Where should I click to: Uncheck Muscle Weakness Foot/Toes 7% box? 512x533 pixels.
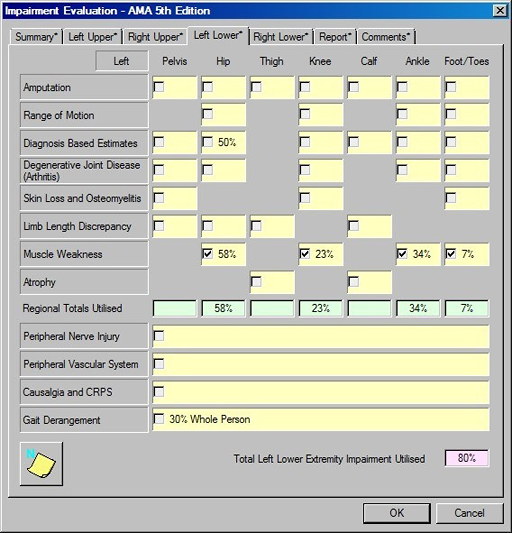451,254
